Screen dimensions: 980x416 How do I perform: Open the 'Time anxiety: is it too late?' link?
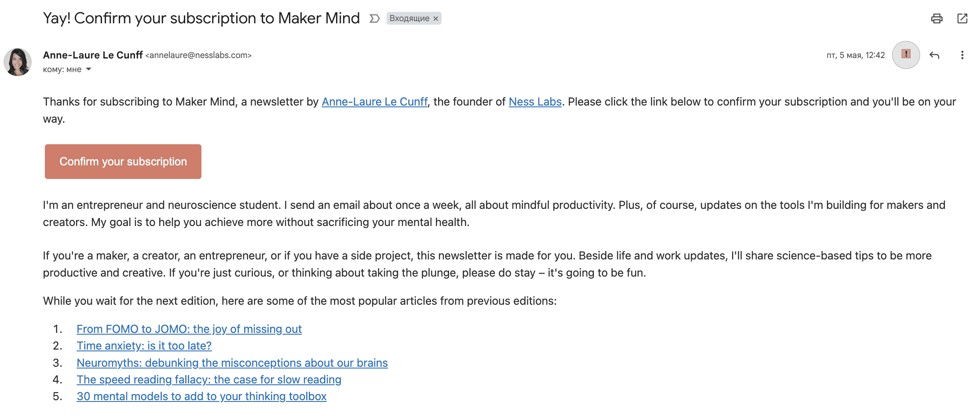pos(144,346)
